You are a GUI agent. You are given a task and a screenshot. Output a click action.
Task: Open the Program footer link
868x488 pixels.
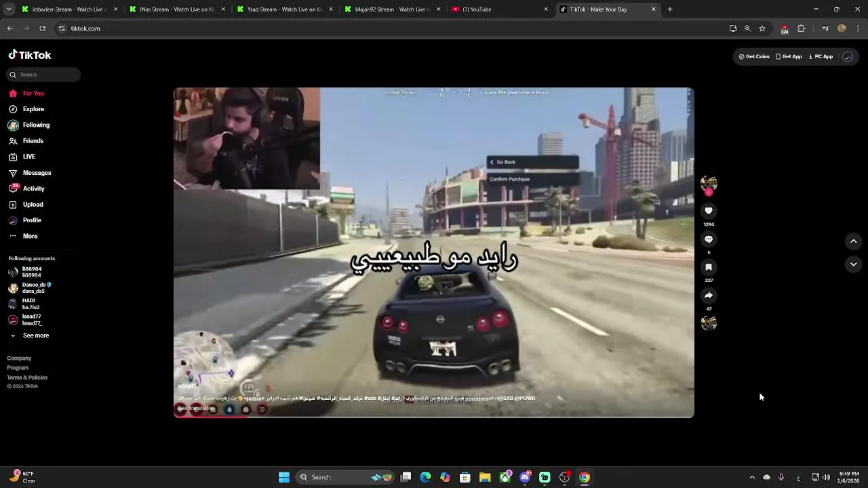pos(18,367)
